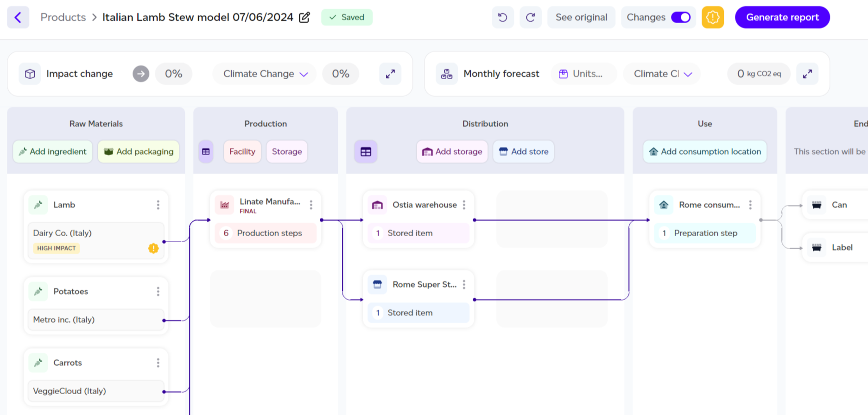
Task: Click the Saved status badge
Action: [347, 17]
